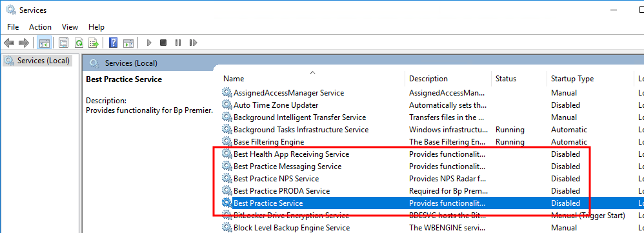Open the File menu

[x=13, y=27]
